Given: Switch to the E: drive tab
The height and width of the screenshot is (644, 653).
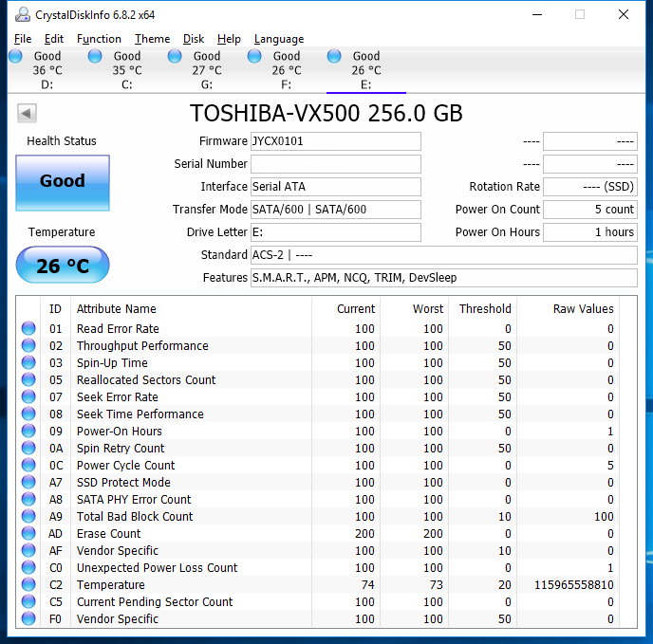Looking at the screenshot, I should pyautogui.click(x=365, y=70).
